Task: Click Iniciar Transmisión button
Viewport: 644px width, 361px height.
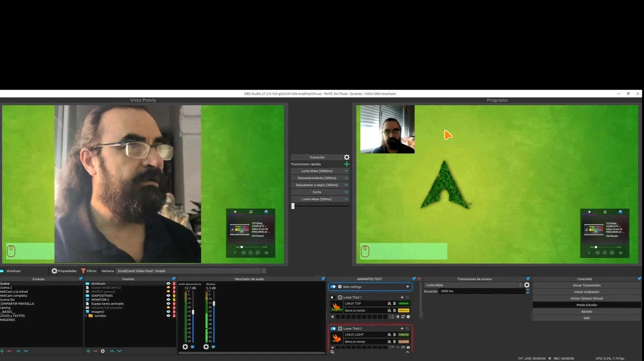Action: [x=587, y=285]
